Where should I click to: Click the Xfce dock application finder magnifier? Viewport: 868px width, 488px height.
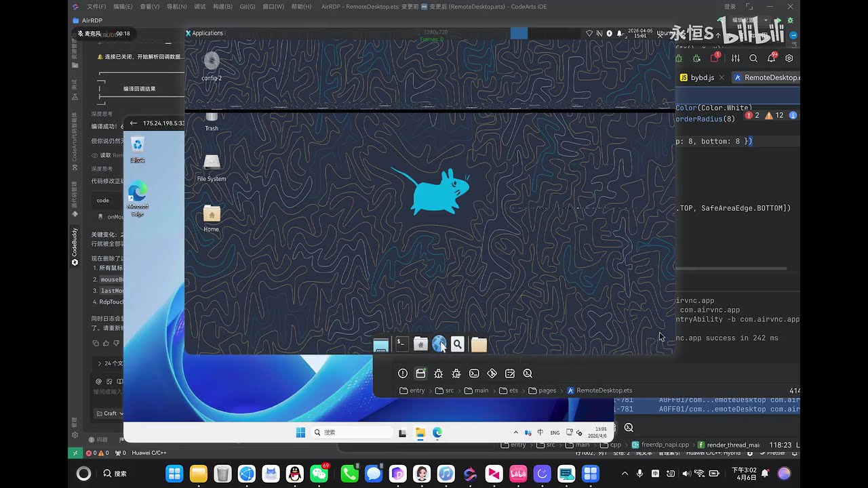point(458,344)
